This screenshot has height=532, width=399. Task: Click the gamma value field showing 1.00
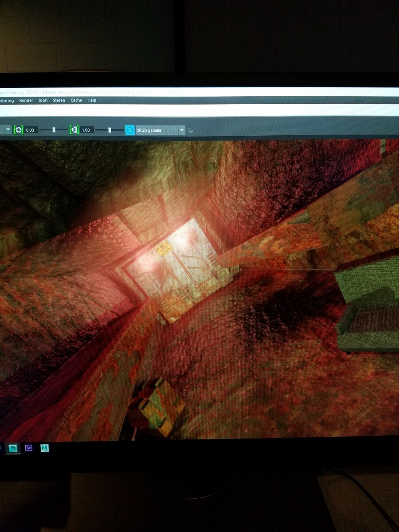[86, 130]
